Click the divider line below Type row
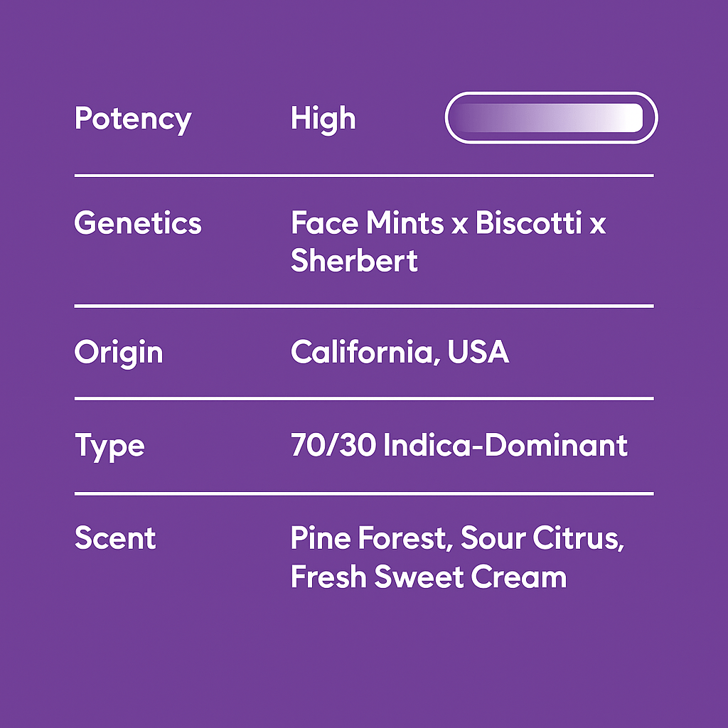The image size is (728, 728). point(364,493)
